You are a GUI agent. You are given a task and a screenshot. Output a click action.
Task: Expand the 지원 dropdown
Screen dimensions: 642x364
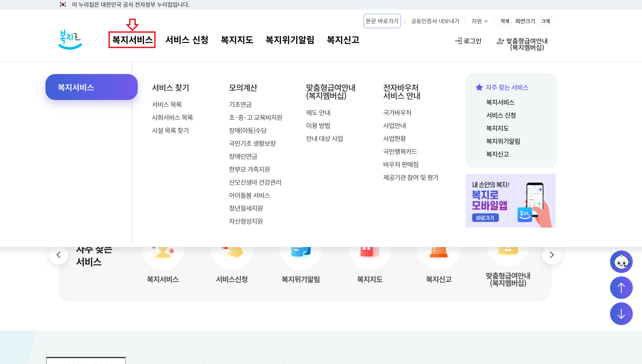point(479,21)
